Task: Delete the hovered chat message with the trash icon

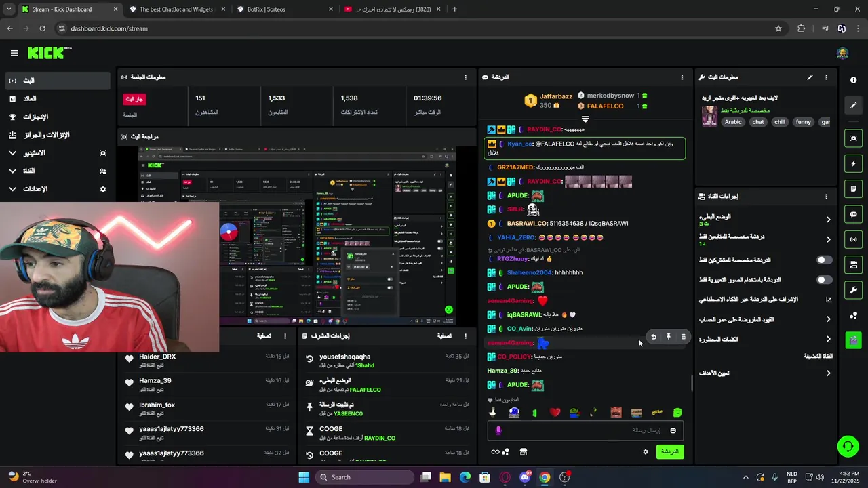Action: click(683, 337)
